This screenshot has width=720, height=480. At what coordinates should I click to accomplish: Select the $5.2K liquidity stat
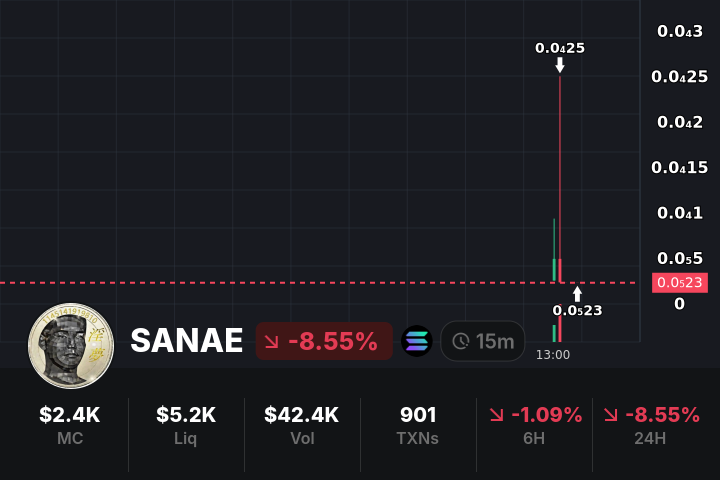[186, 425]
